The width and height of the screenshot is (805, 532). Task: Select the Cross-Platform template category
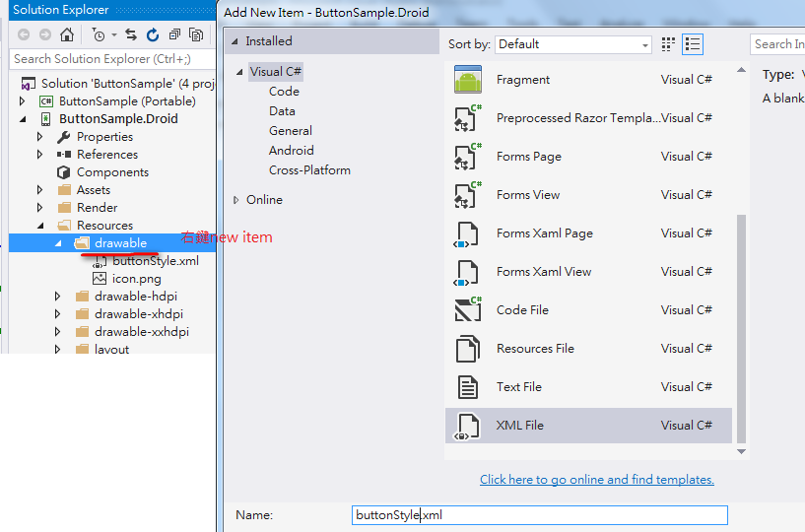[309, 170]
